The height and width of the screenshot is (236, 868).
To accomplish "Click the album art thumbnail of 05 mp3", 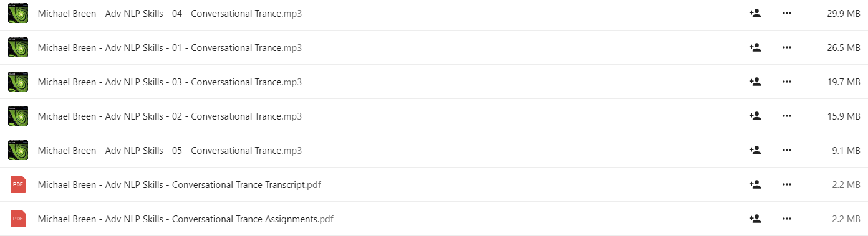I will [18, 150].
